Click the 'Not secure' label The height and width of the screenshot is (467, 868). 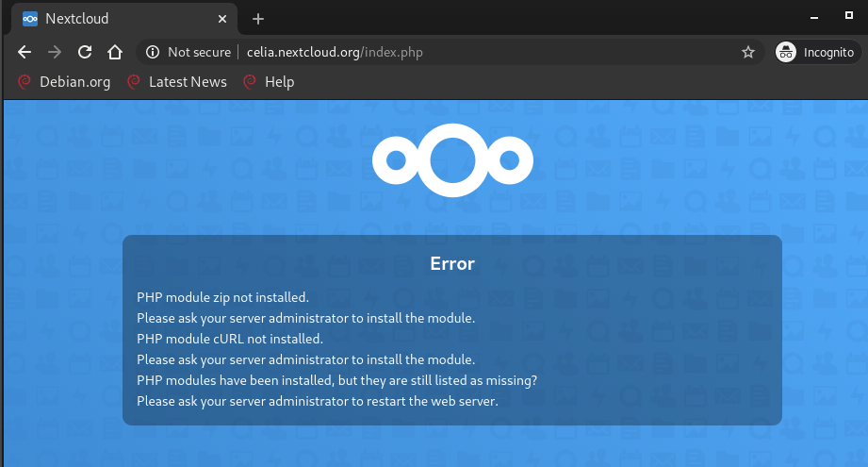199,52
